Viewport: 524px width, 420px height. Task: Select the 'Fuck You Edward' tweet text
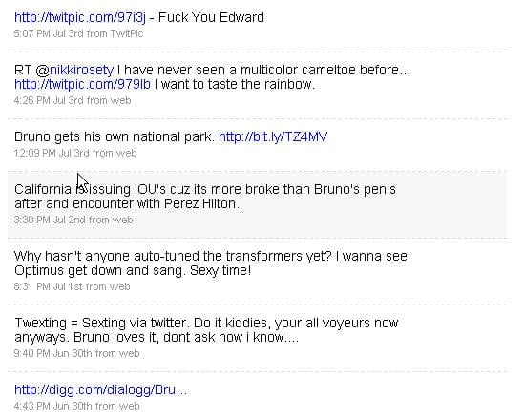click(211, 17)
